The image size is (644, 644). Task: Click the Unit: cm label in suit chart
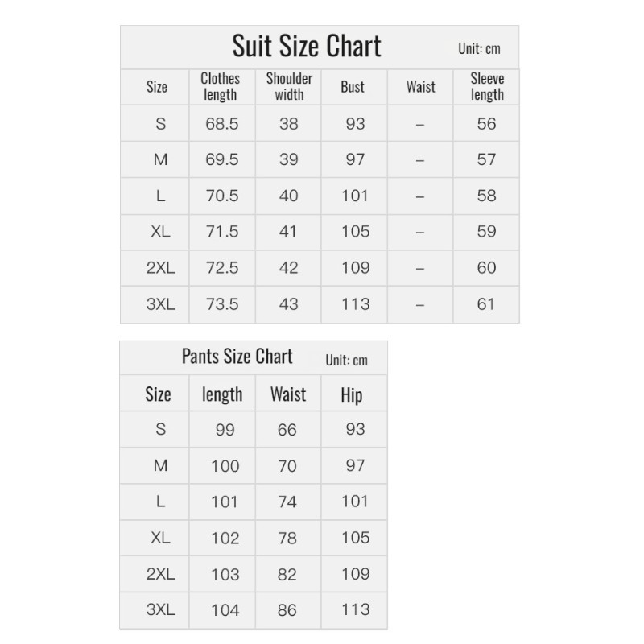[x=479, y=49]
